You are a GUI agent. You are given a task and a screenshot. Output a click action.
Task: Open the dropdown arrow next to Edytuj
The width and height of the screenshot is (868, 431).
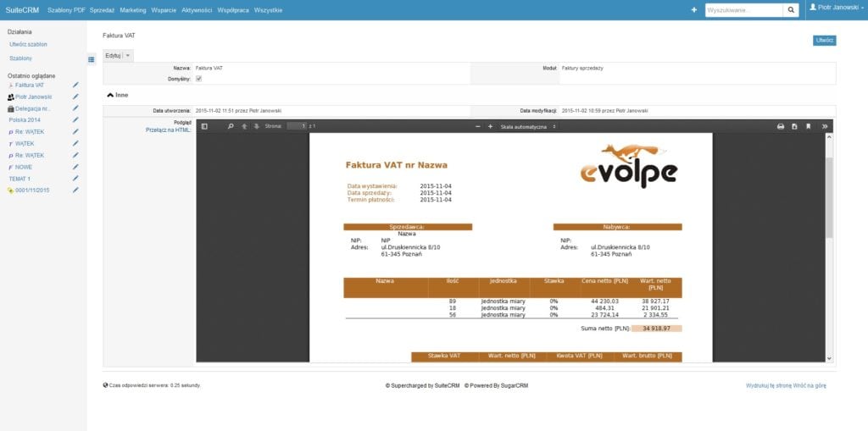[128, 55]
